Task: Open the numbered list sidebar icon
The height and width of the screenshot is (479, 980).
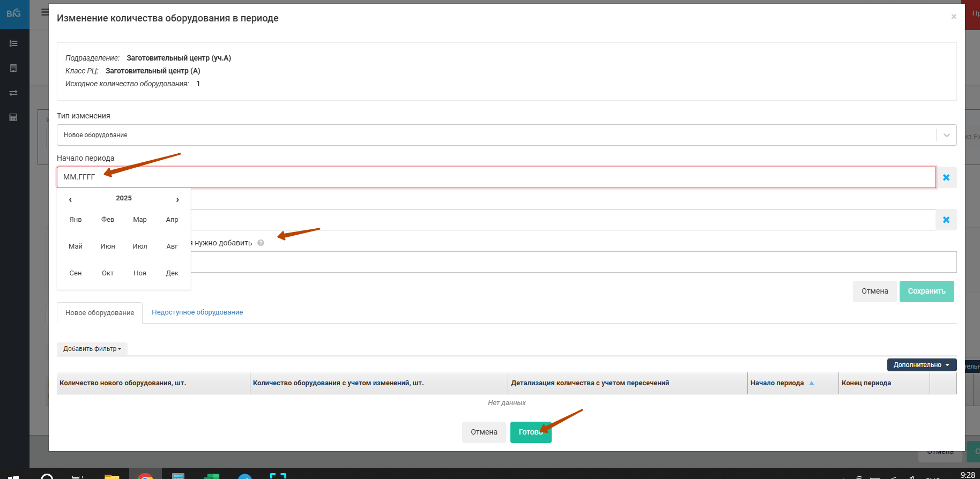Action: 13,43
